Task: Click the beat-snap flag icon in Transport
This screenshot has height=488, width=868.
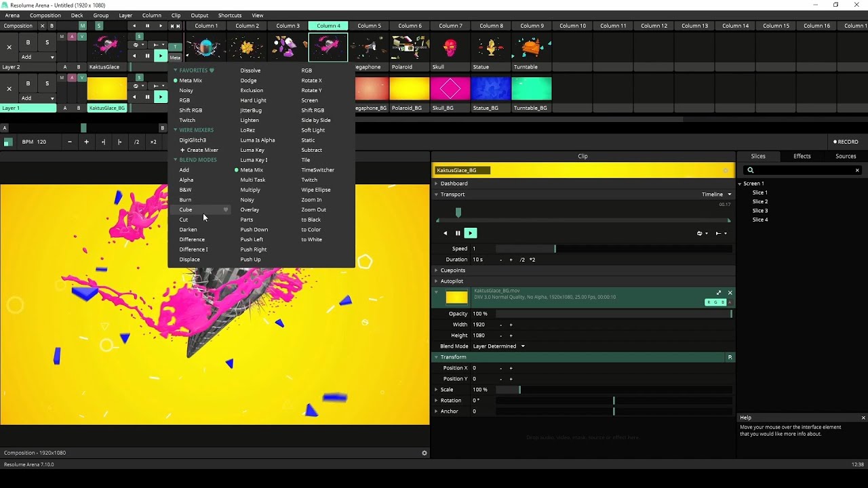Action: [719, 232]
